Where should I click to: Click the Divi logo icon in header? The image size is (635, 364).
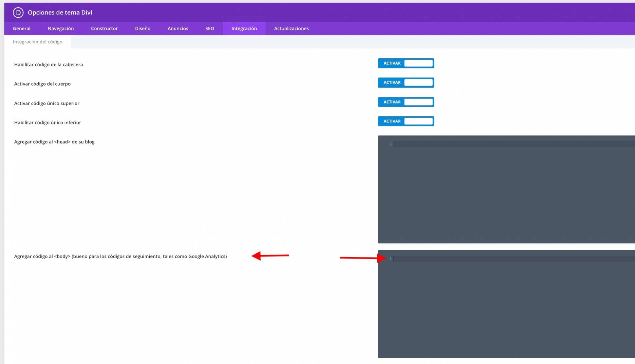coord(18,12)
